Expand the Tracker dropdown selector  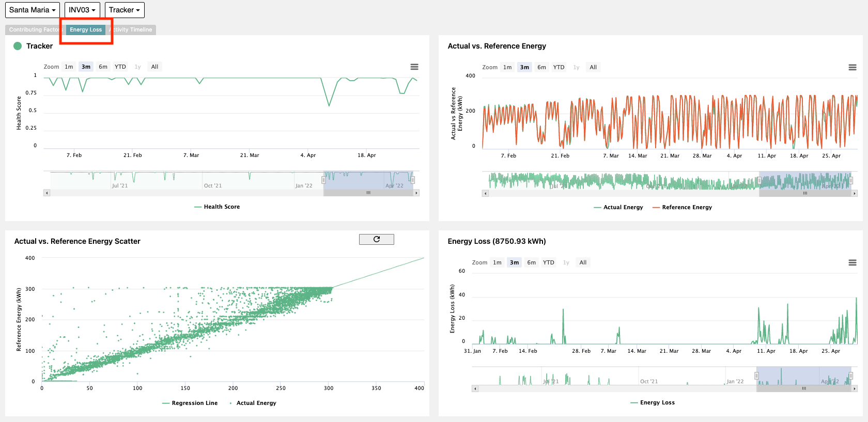125,10
